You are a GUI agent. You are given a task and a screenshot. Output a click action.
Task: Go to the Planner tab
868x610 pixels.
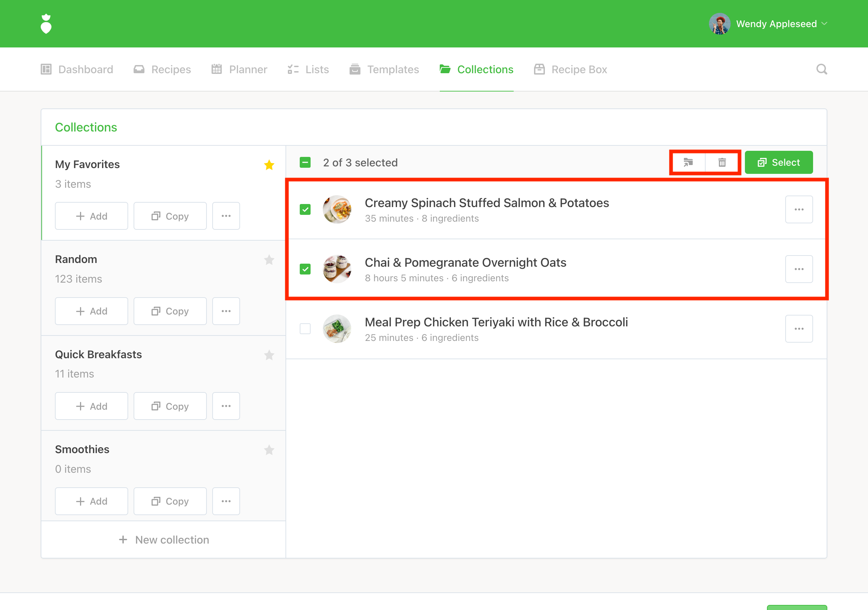[239, 69]
